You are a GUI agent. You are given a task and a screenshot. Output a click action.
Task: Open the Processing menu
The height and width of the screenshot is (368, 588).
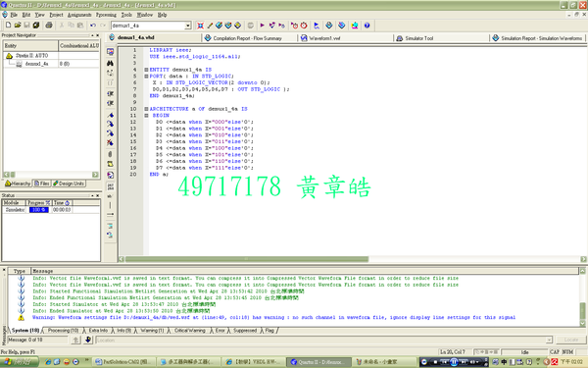106,15
